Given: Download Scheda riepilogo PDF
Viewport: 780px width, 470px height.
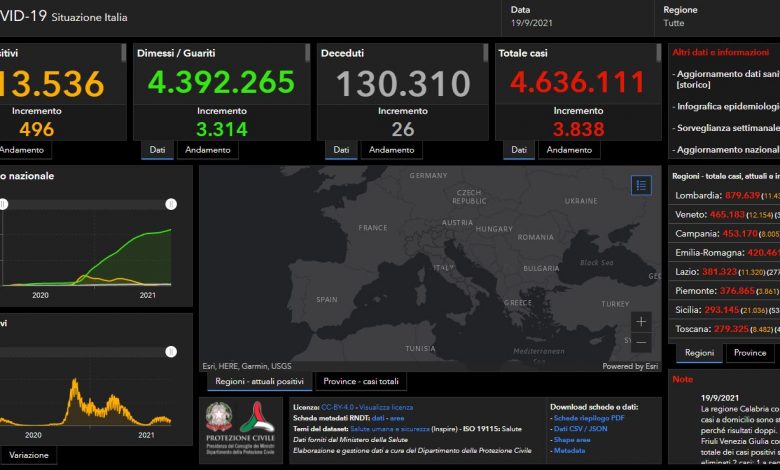Looking at the screenshot, I should click(589, 417).
